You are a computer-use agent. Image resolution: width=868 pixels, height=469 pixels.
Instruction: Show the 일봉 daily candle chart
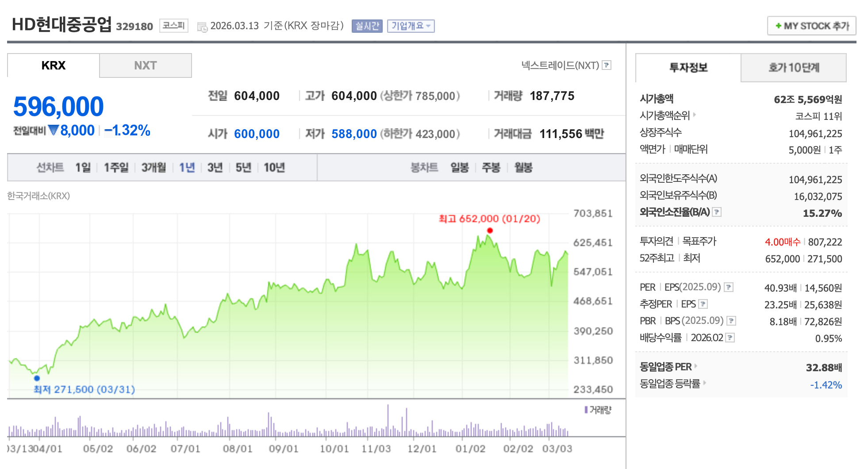[460, 168]
